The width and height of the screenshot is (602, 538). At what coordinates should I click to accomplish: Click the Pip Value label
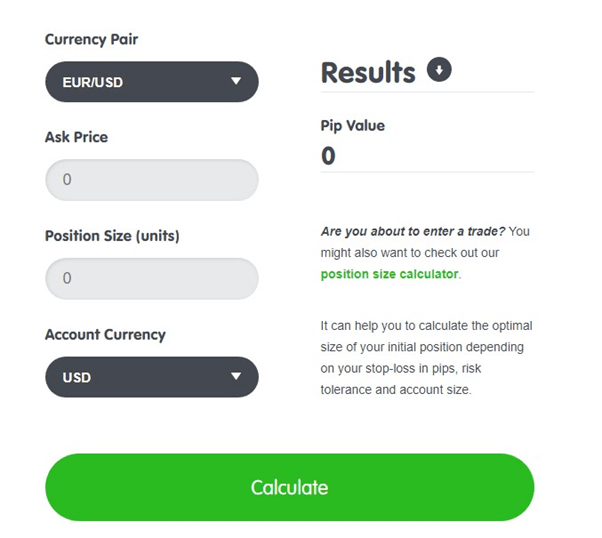(352, 126)
